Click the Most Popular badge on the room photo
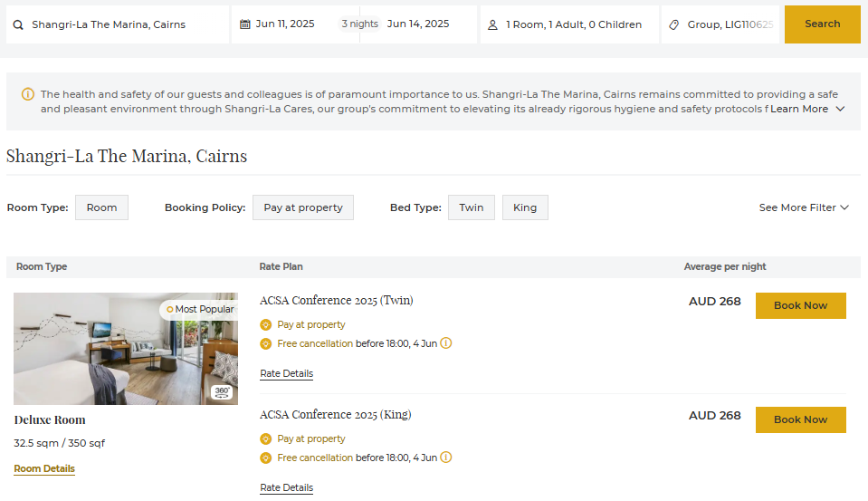The height and width of the screenshot is (501, 868). [x=199, y=309]
